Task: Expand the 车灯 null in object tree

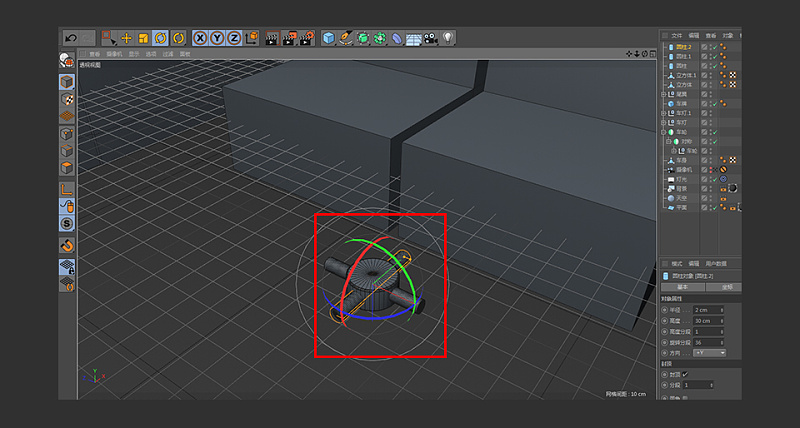Action: click(x=663, y=123)
